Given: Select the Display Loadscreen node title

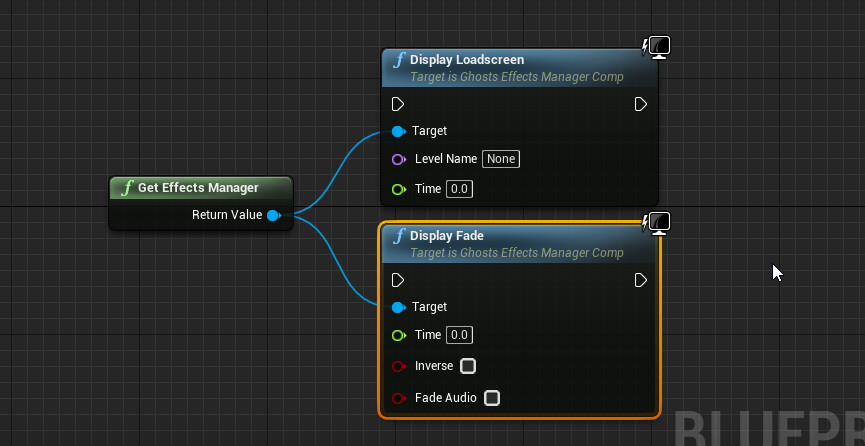Looking at the screenshot, I should [467, 60].
